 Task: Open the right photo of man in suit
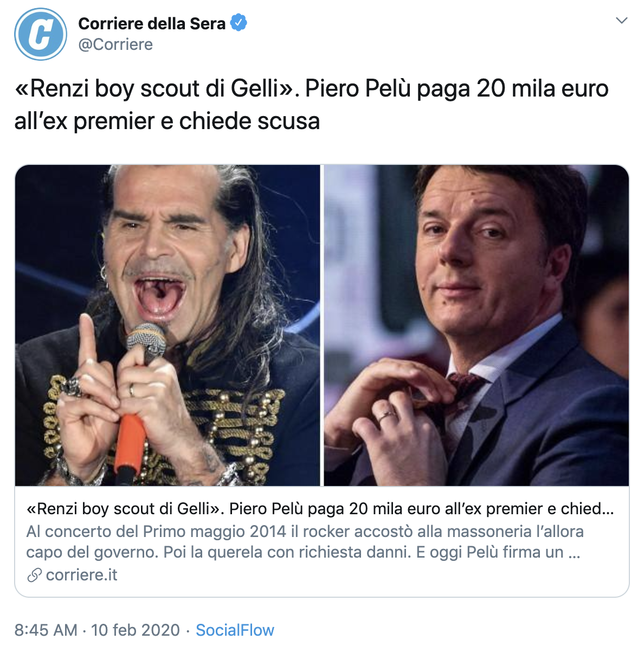click(476, 325)
